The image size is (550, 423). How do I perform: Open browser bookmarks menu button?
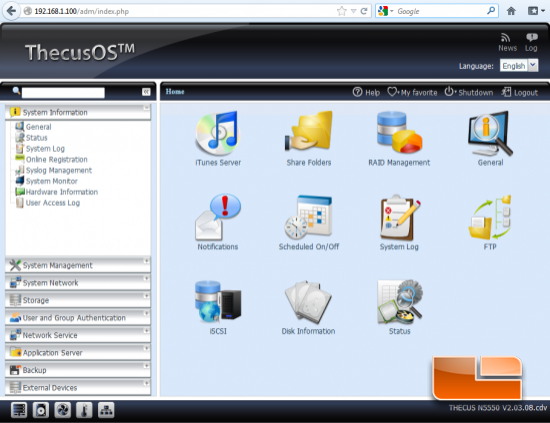pyautogui.click(x=536, y=11)
